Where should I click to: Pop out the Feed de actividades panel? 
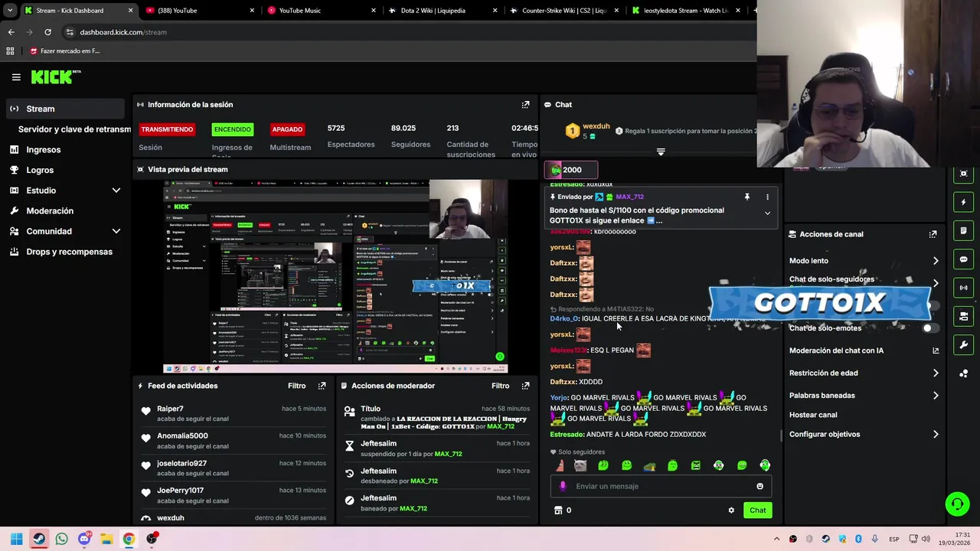[x=322, y=386]
